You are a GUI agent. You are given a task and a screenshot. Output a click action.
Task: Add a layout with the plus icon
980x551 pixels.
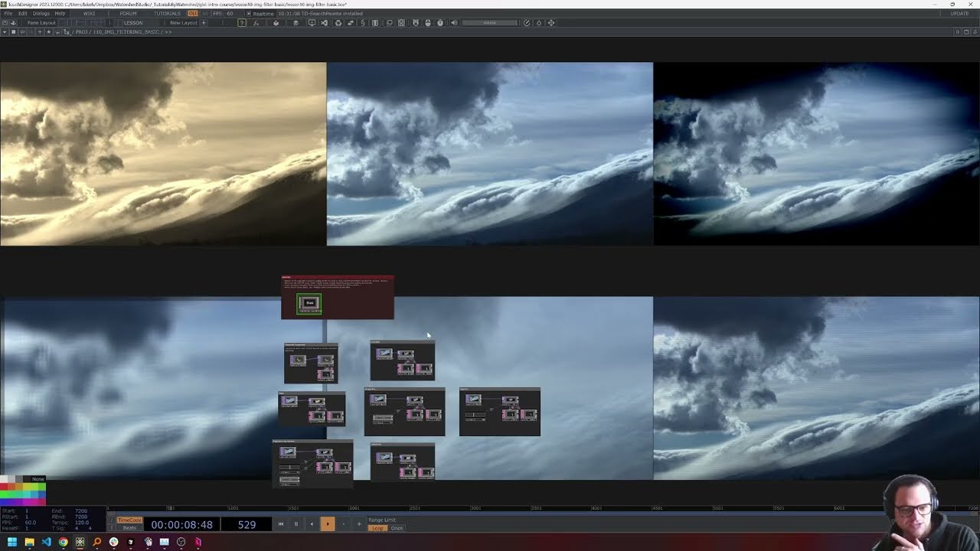[204, 22]
